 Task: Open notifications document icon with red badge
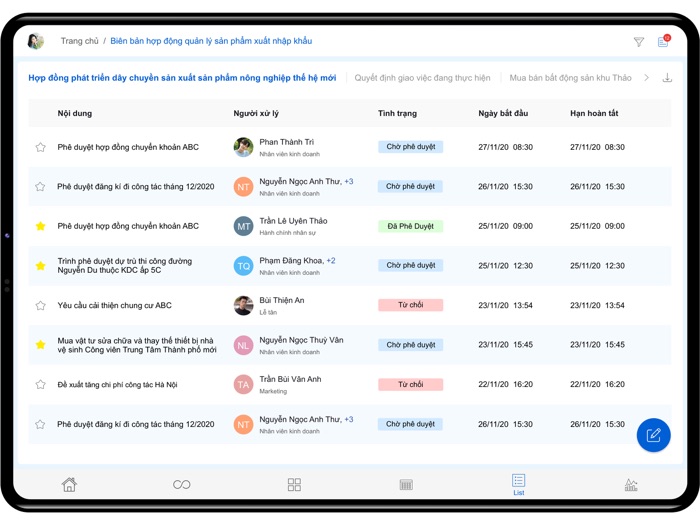(x=663, y=41)
